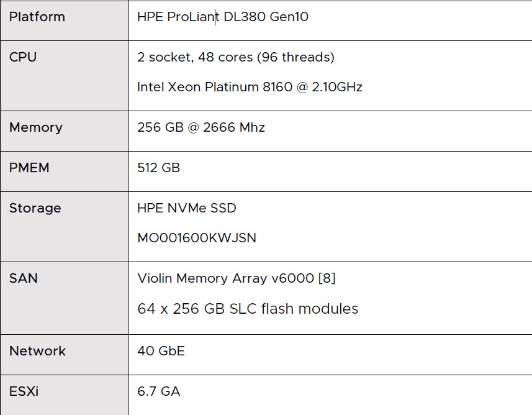Click the Memory row label
This screenshot has height=415, width=532.
click(x=36, y=128)
